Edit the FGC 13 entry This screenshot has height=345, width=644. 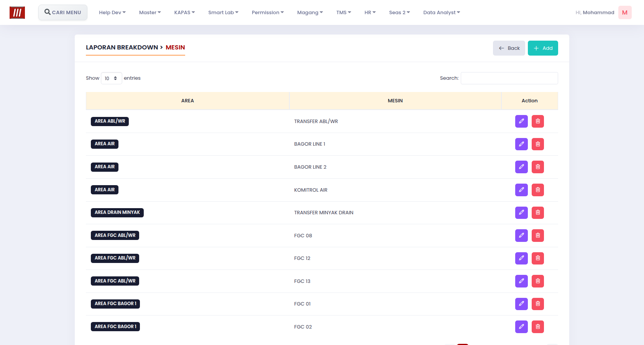coord(521,281)
